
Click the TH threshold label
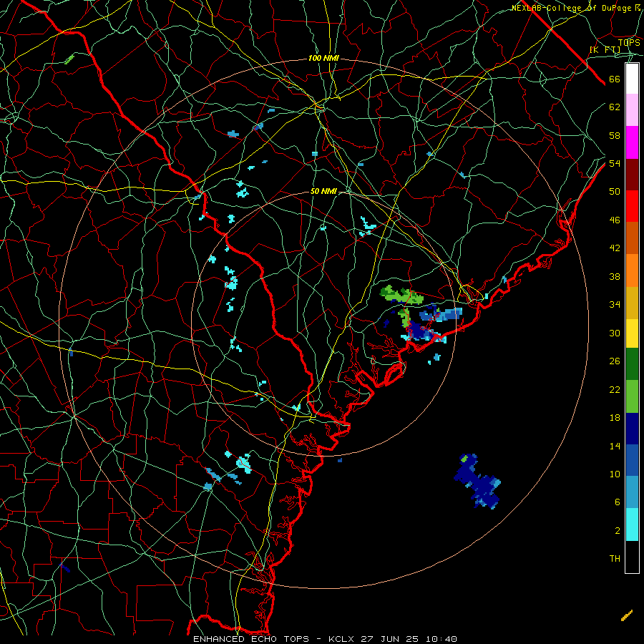pyautogui.click(x=615, y=559)
